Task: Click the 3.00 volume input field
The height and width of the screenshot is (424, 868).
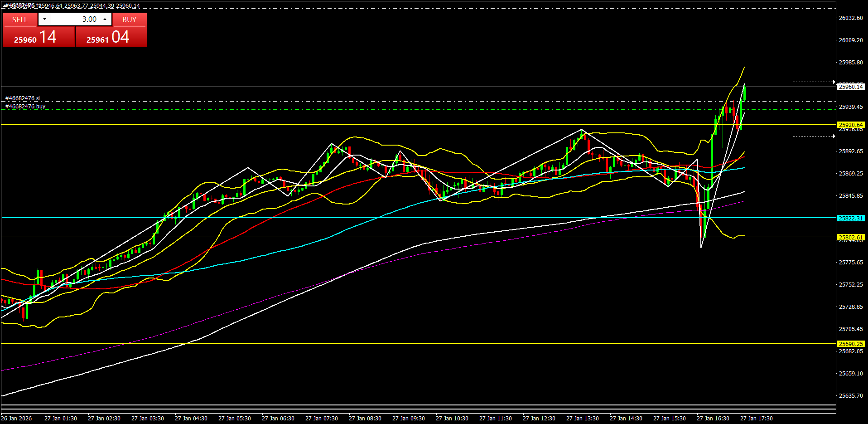Action: 75,19
